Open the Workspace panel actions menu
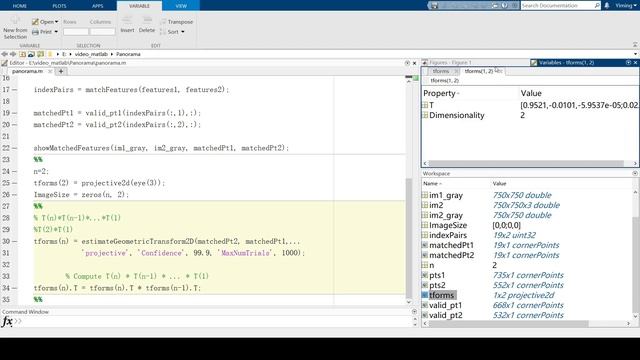This screenshot has width=640, height=360. pyautogui.click(x=635, y=173)
